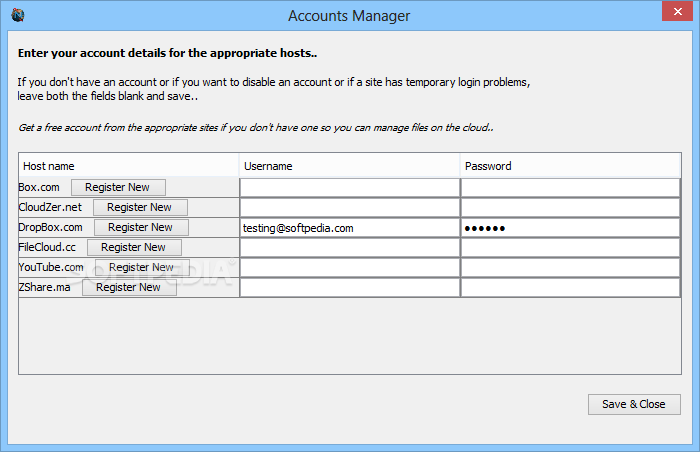Select the YouTube.com host label
This screenshot has height=452, width=700.
tap(51, 267)
